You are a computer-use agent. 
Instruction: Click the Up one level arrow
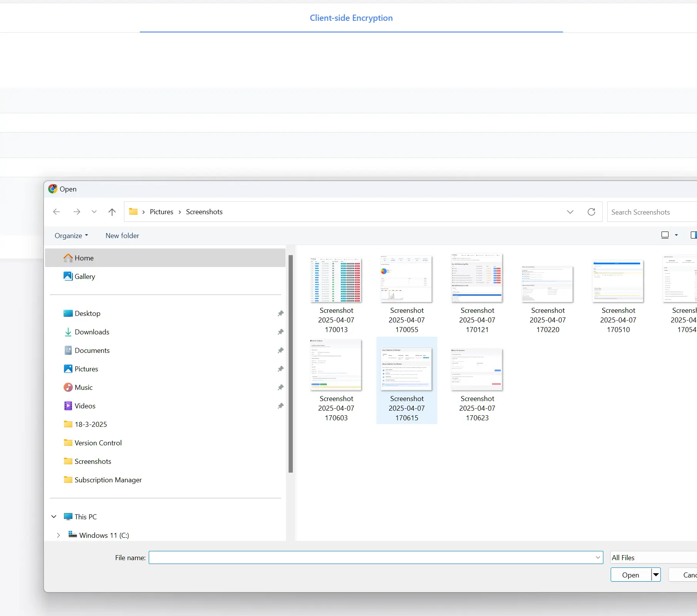click(x=112, y=212)
